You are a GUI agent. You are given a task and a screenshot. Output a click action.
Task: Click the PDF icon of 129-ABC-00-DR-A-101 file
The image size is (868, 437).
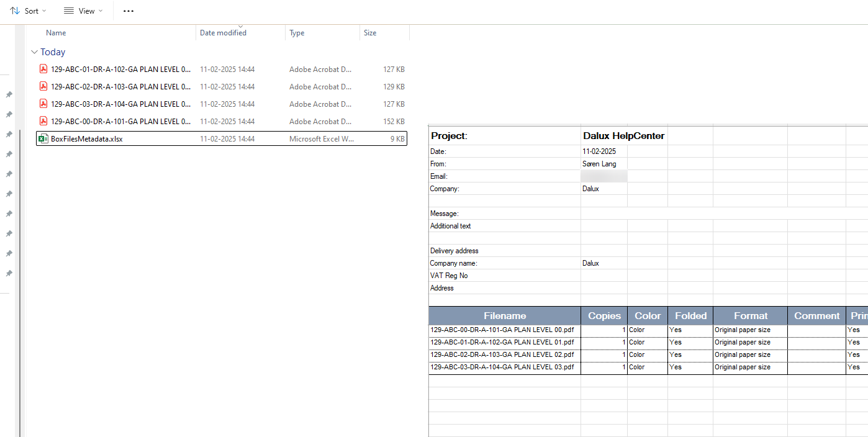pos(43,122)
